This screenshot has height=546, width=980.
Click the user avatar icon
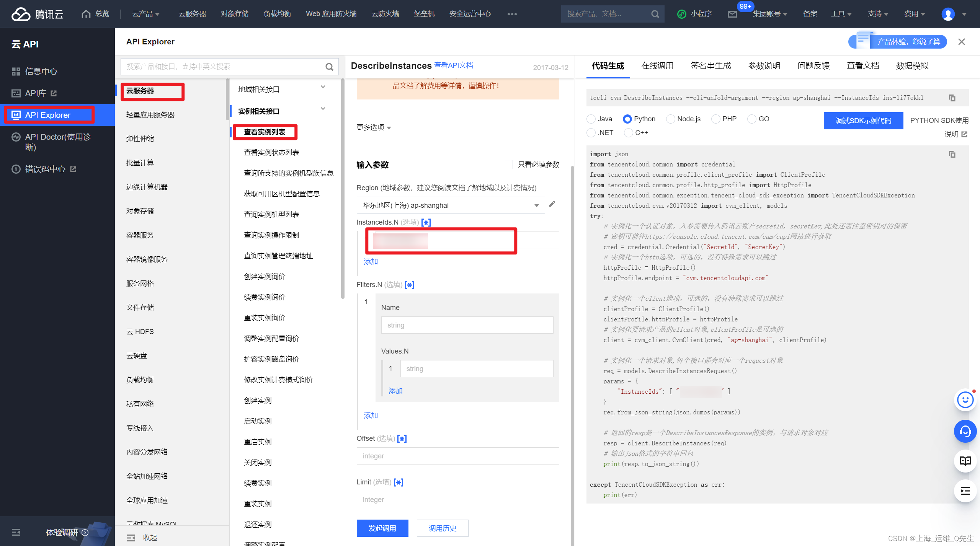point(948,14)
